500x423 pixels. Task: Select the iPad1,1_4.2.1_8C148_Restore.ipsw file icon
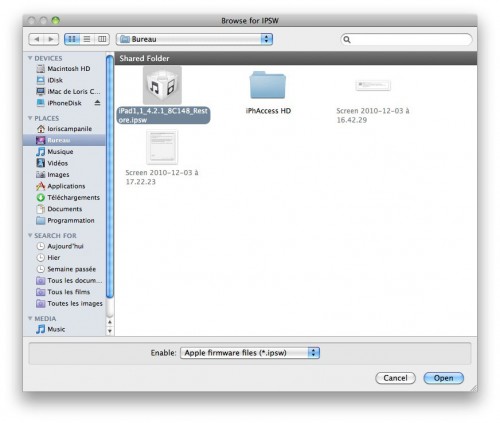pyautogui.click(x=162, y=85)
